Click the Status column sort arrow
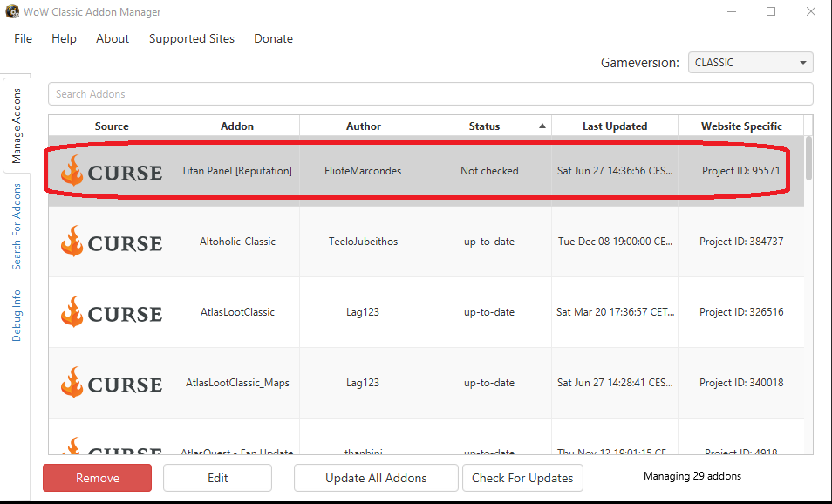This screenshot has height=504, width=832. [542, 126]
